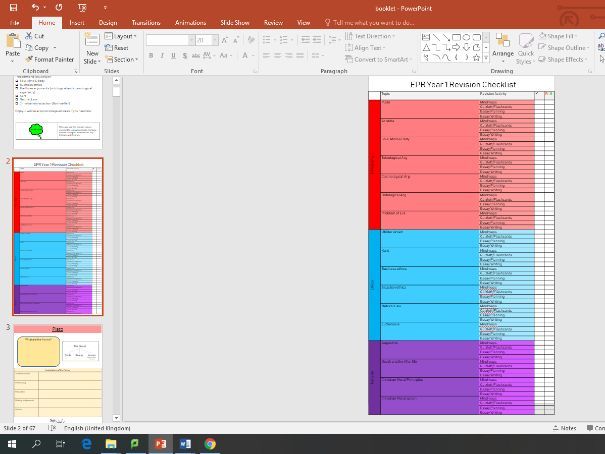Toggle Underline formatting
The image size is (605, 454).
[174, 56]
